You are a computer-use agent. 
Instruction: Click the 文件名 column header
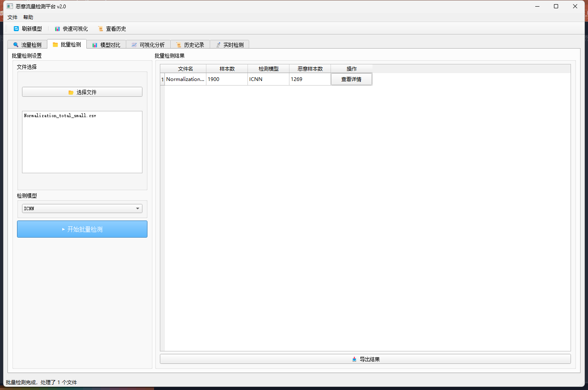tap(185, 69)
